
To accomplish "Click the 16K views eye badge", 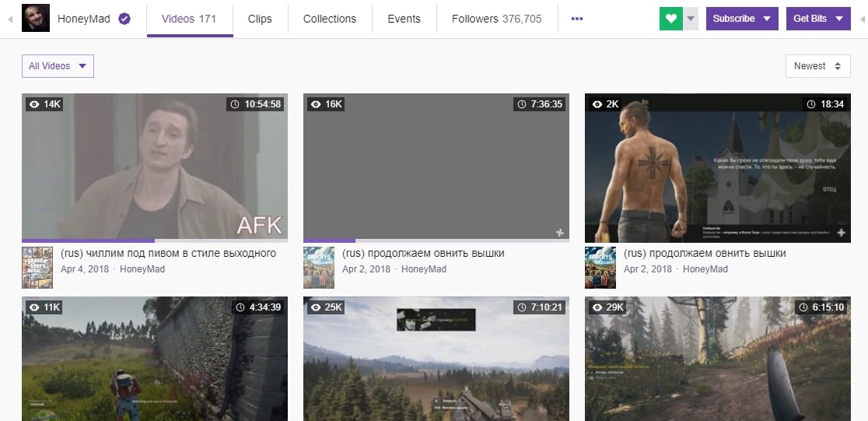I will point(326,104).
